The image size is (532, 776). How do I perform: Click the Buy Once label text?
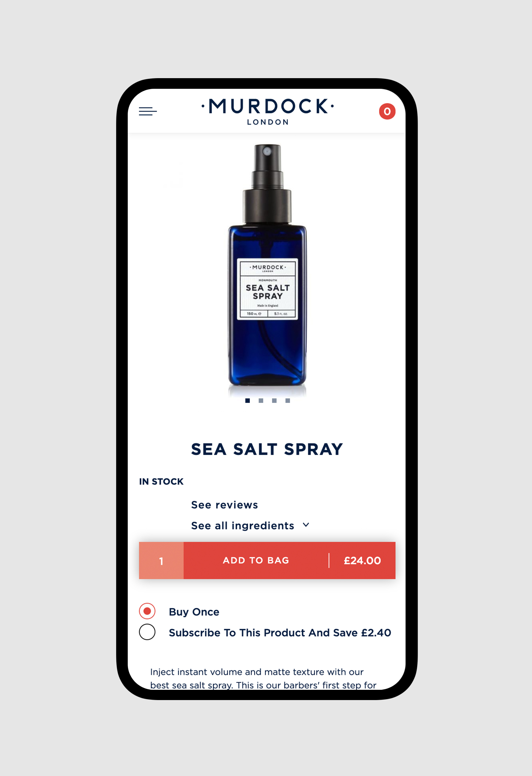pos(194,612)
